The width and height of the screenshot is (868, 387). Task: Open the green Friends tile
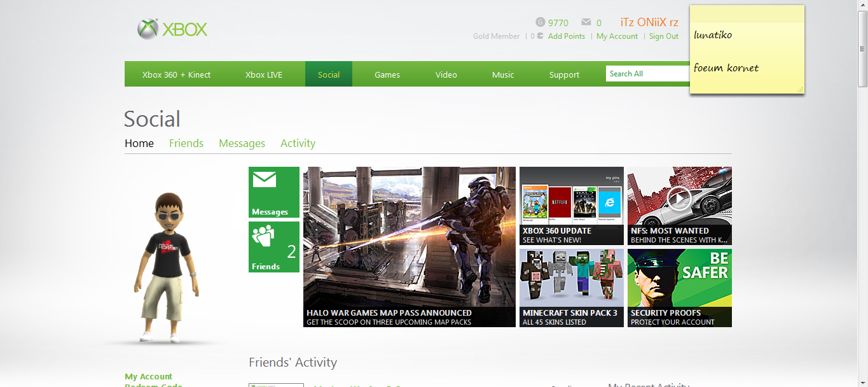tap(274, 247)
